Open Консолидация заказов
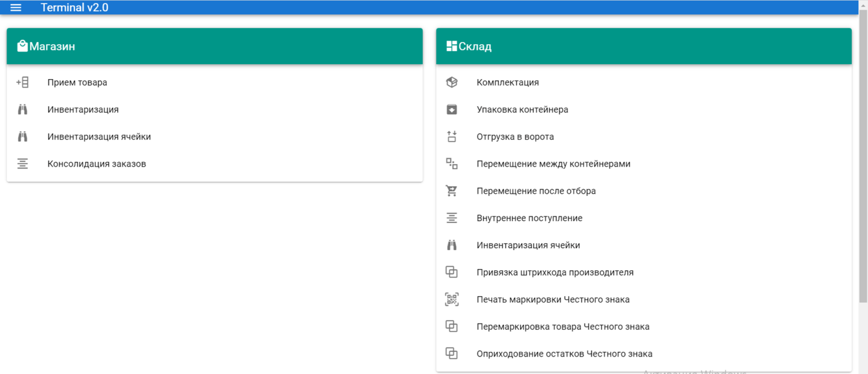 point(97,163)
